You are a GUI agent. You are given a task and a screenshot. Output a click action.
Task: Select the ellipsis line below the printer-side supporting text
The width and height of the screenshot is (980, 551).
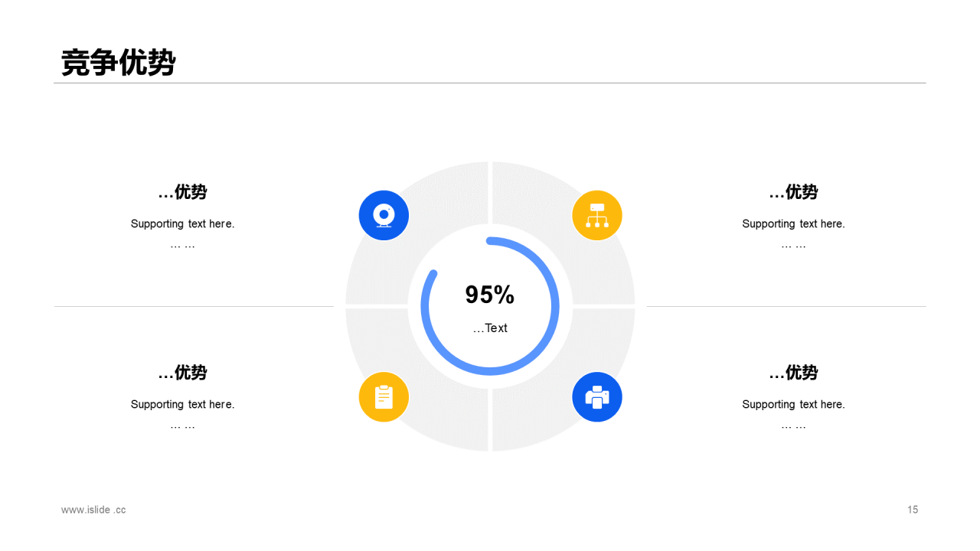coord(793,426)
